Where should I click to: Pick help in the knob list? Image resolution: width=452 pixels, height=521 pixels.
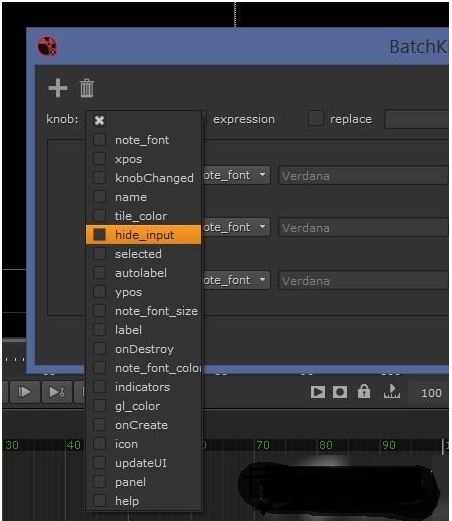click(x=143, y=501)
